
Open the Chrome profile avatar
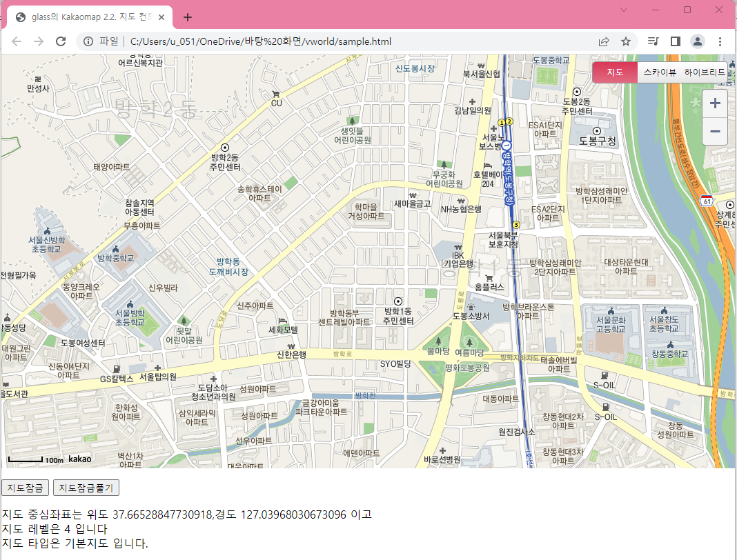[698, 41]
